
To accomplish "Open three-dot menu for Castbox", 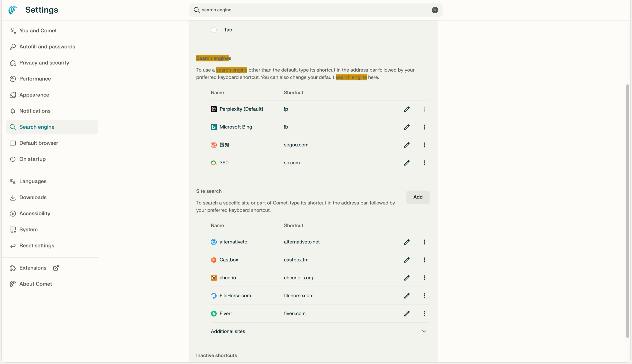I will coord(424,260).
